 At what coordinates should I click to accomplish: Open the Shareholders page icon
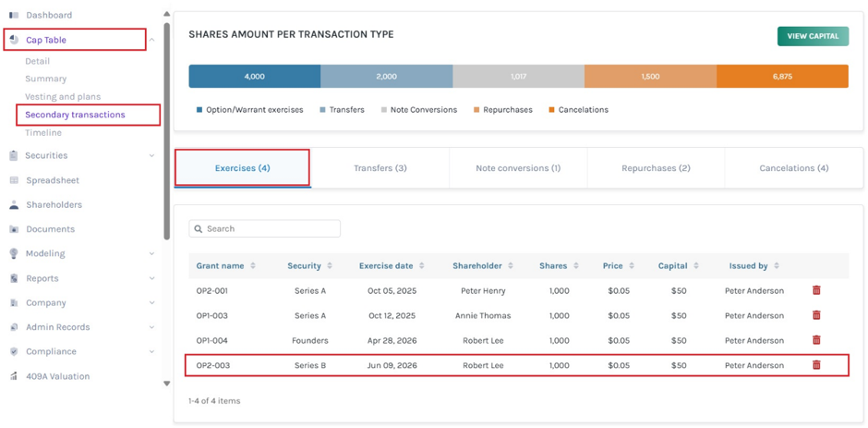coord(15,204)
